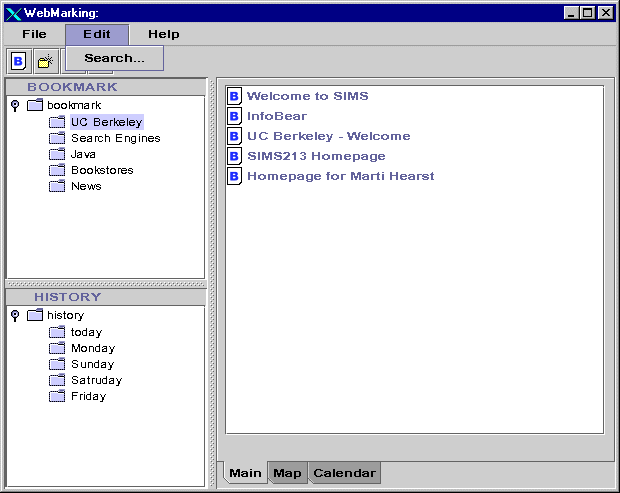This screenshot has height=493, width=620.
Task: Click the BOOKMARK panel header
Action: click(x=106, y=87)
